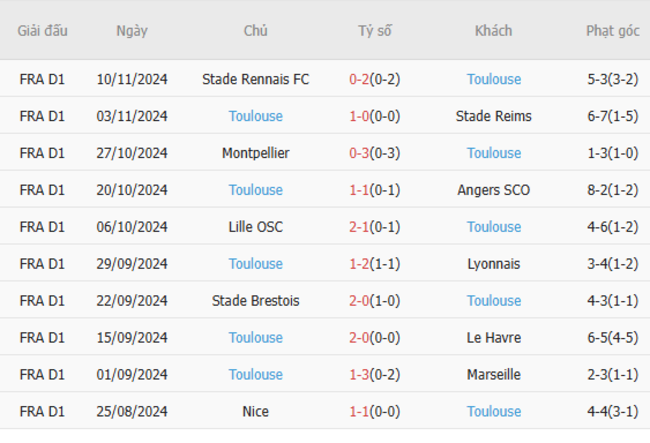Click Le Havre team name
This screenshot has height=443, width=650.
coord(494,337)
